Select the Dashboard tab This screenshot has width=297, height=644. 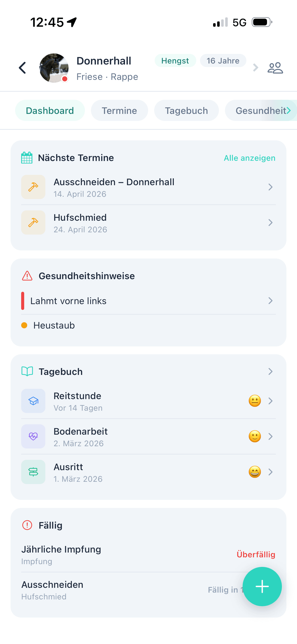click(50, 111)
